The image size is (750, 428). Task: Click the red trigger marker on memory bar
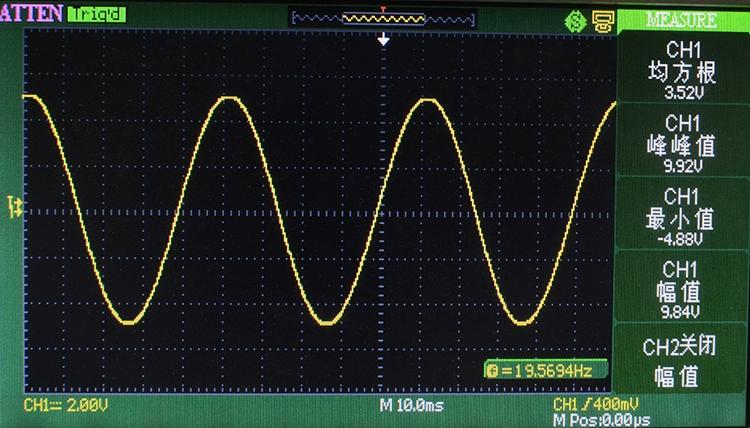coord(383,9)
